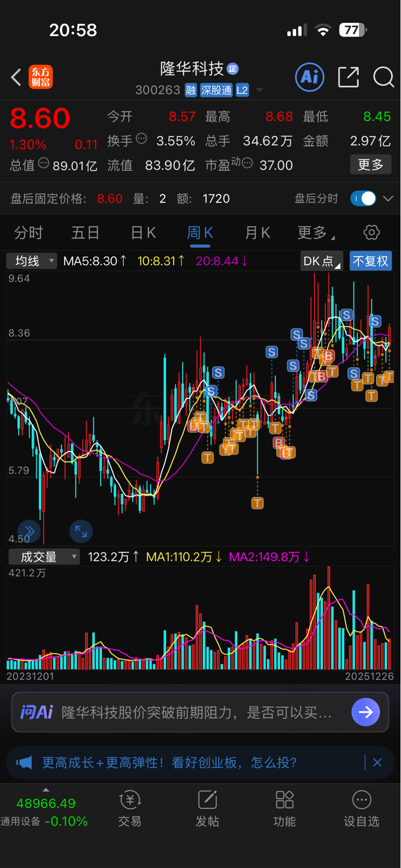This screenshot has height=868, width=401.
Task: Tap the 隆华科技 stock title
Action: point(191,69)
